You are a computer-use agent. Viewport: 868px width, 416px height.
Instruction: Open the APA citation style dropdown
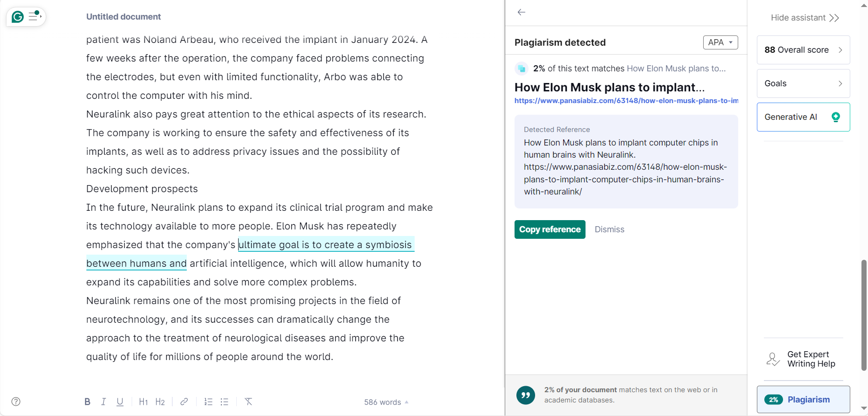pyautogui.click(x=720, y=42)
